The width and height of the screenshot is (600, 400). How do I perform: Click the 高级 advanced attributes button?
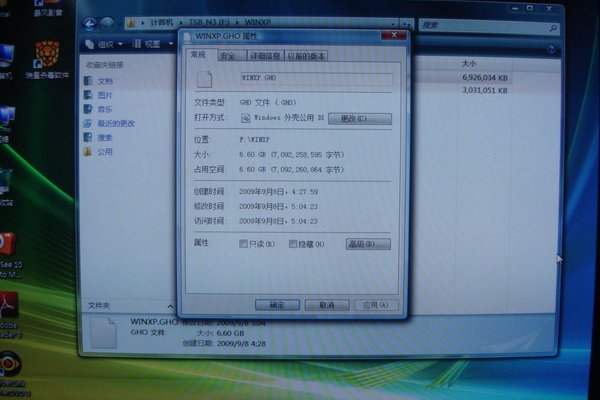pyautogui.click(x=368, y=244)
